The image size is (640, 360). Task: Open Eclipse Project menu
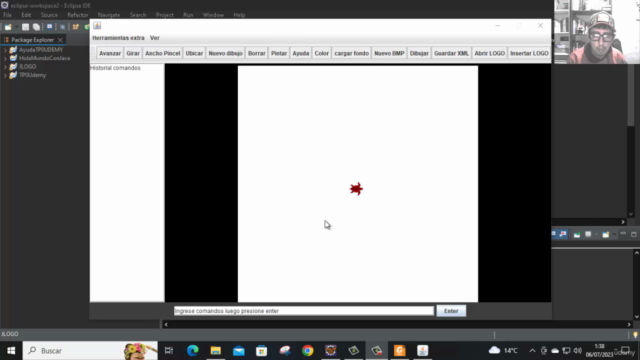pos(164,15)
